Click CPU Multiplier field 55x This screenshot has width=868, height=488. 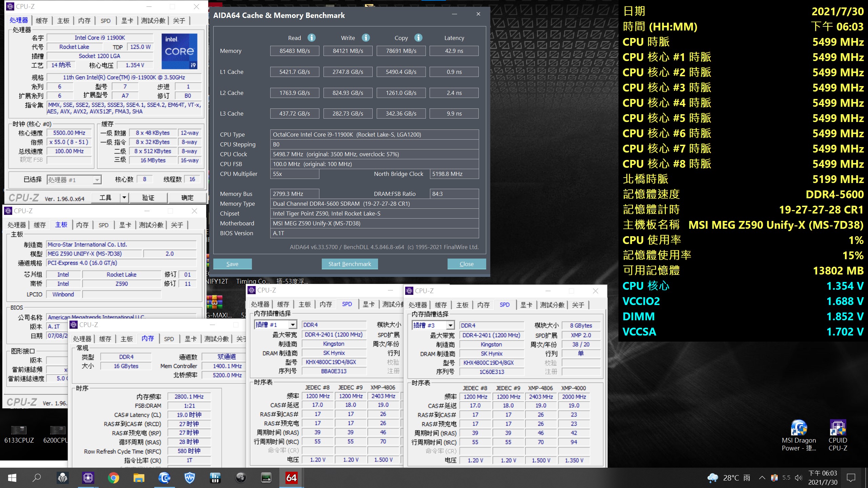pyautogui.click(x=295, y=174)
